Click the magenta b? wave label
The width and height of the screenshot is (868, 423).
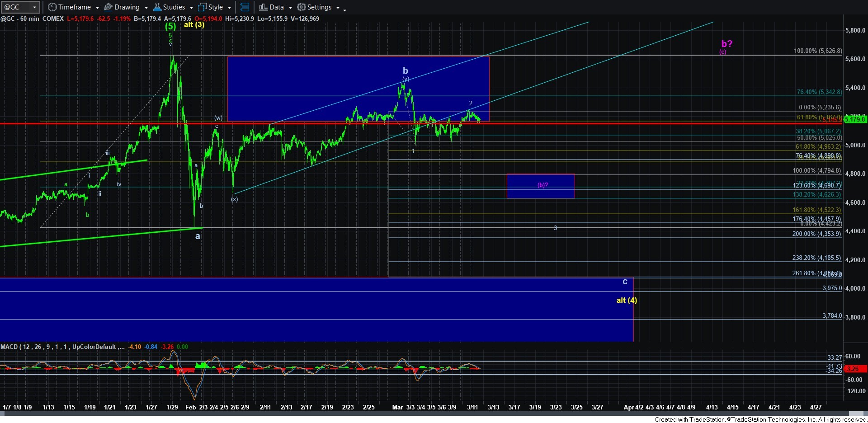pyautogui.click(x=726, y=44)
